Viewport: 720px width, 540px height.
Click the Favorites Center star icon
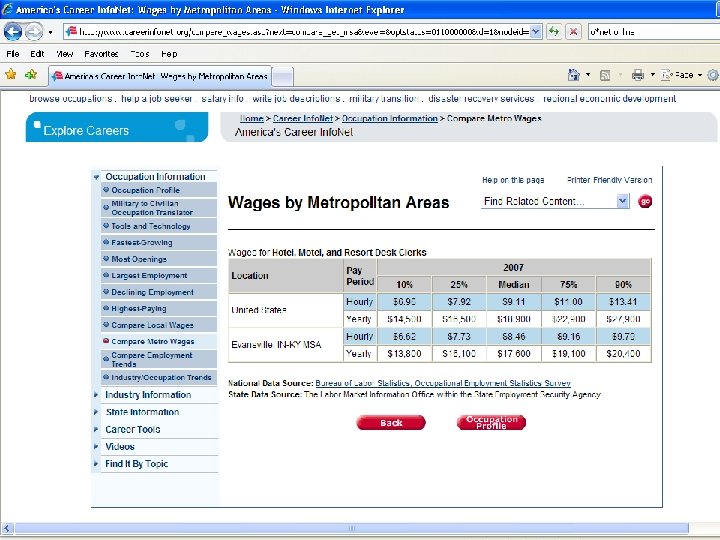point(11,74)
